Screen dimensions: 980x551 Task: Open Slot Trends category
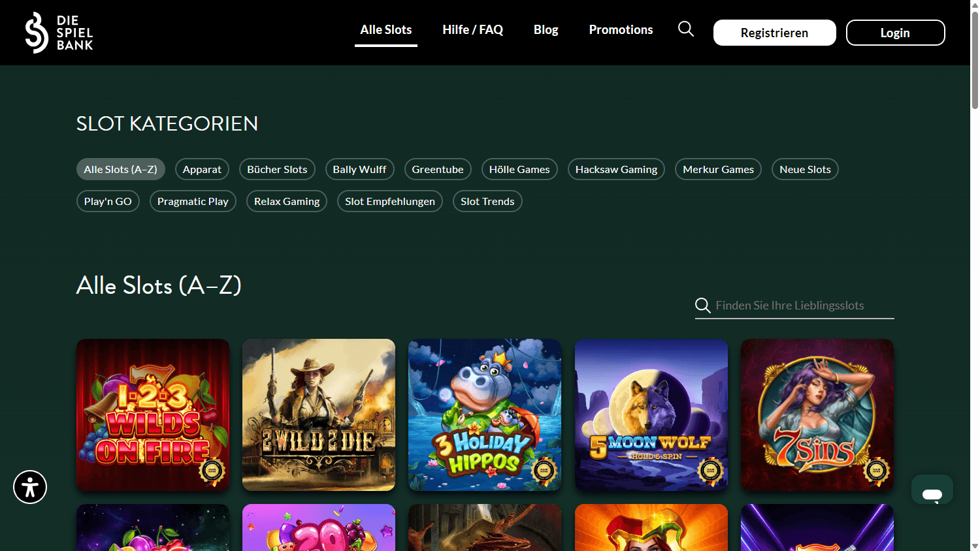coord(487,201)
